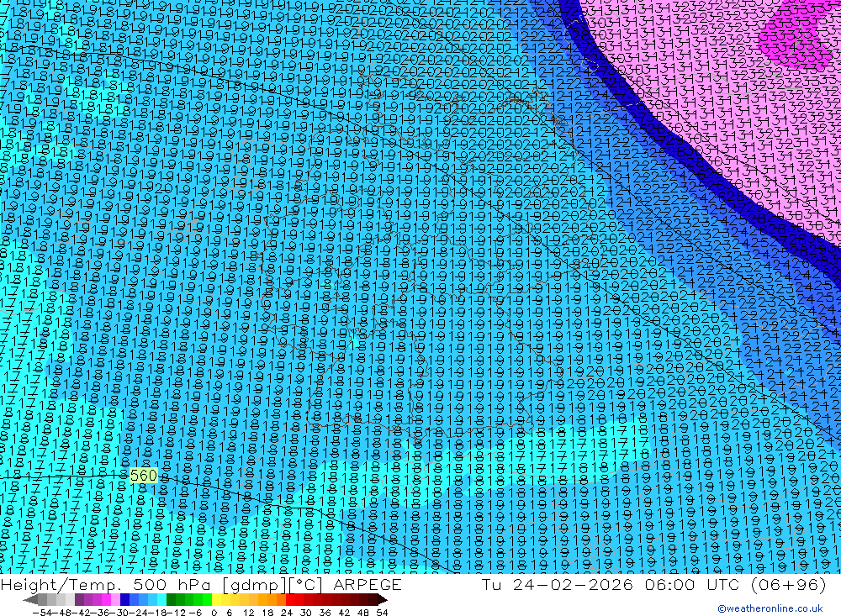Image resolution: width=841 pixels, height=616 pixels.
Task: Click the '[°C]' unit label
Action: point(306,585)
